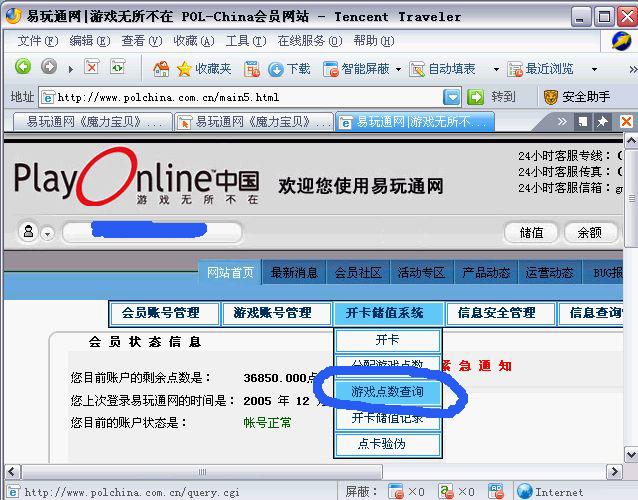Click the 储值 button

tap(531, 233)
